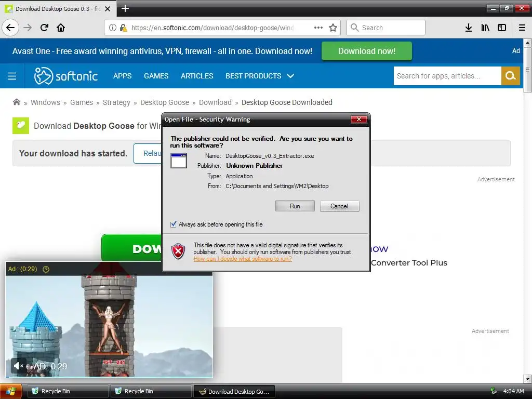Viewport: 532px width, 399px height.
Task: Open the downloads arrow panel
Action: coord(469,28)
